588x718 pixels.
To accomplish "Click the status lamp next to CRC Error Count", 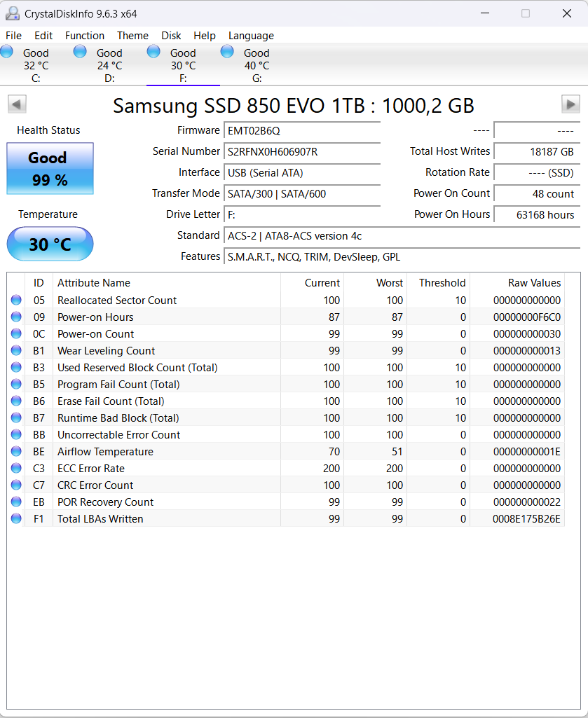I will 16,485.
